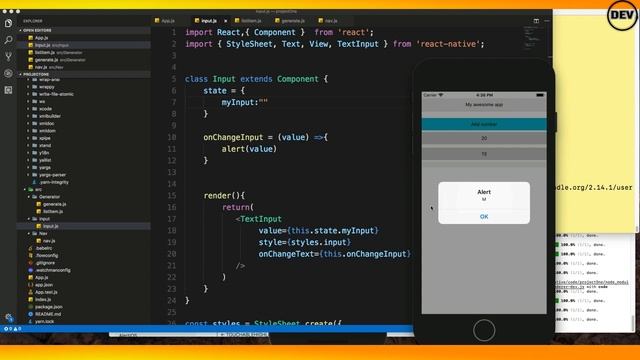Expand the xcode folder
The height and width of the screenshot is (360, 640).
pos(29,109)
